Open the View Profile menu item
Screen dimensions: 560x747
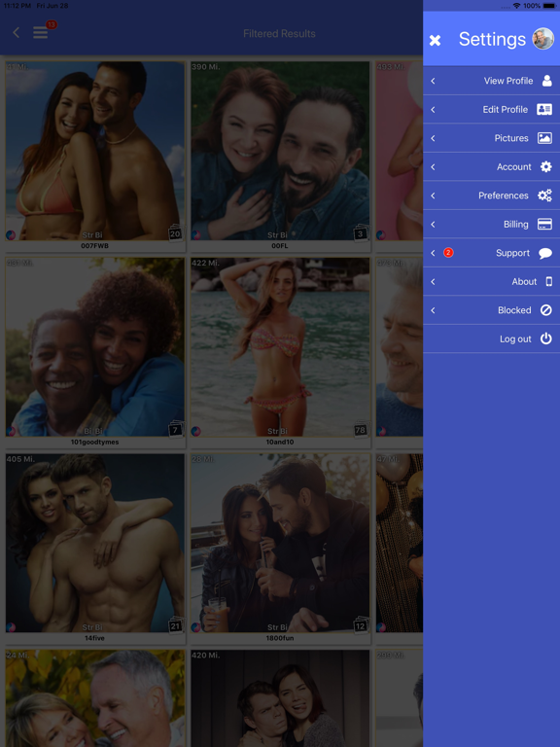point(491,81)
